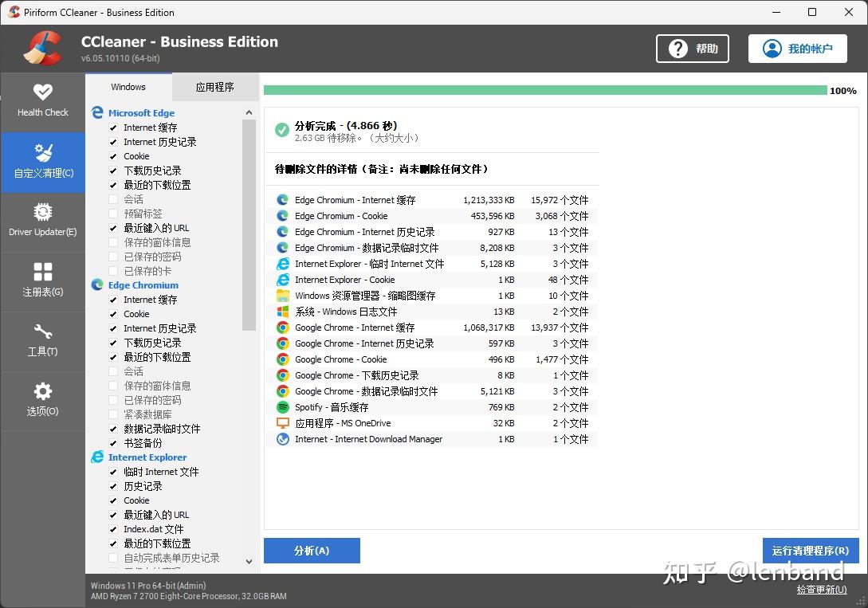Click Internet Explorer section icon
Image resolution: width=868 pixels, height=608 pixels.
(97, 457)
